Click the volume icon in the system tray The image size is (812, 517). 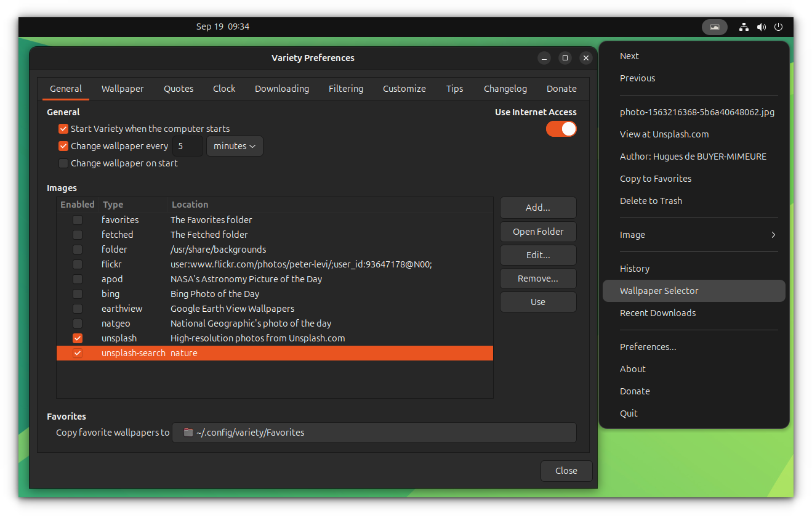(x=761, y=26)
